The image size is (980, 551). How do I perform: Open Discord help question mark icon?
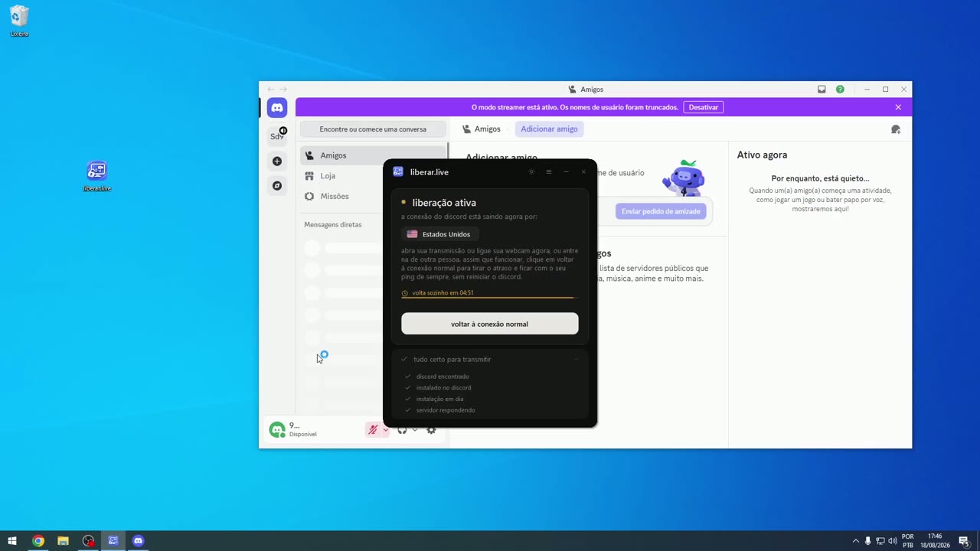(840, 90)
